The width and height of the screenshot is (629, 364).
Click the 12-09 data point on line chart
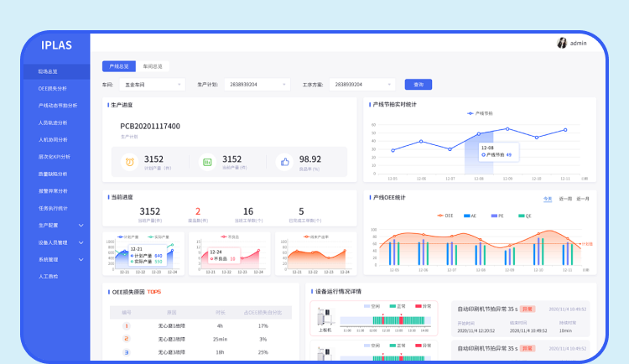click(x=507, y=129)
